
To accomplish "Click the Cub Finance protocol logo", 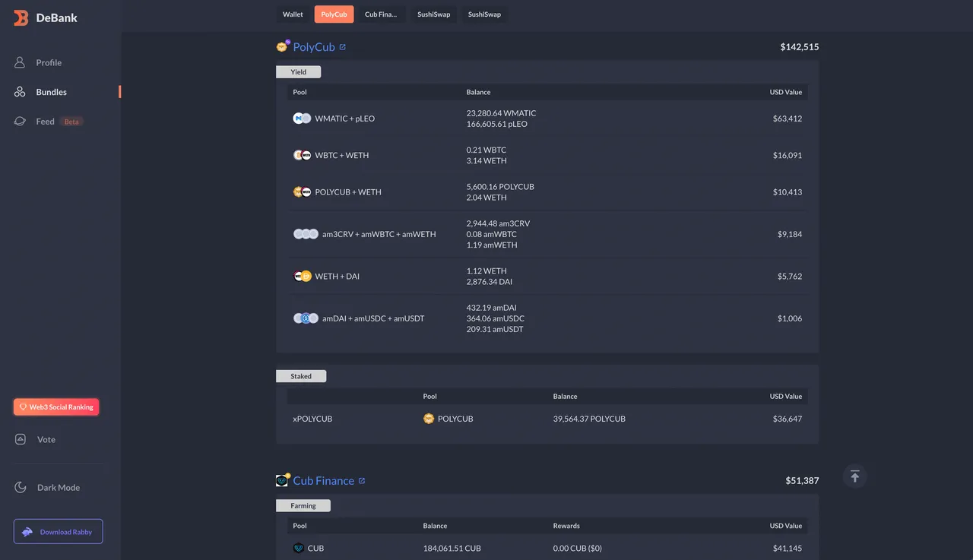I will tap(283, 480).
